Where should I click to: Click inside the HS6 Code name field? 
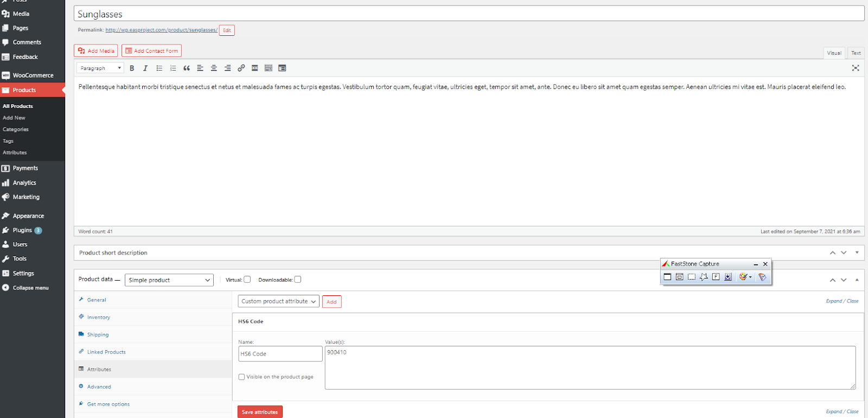(x=280, y=354)
